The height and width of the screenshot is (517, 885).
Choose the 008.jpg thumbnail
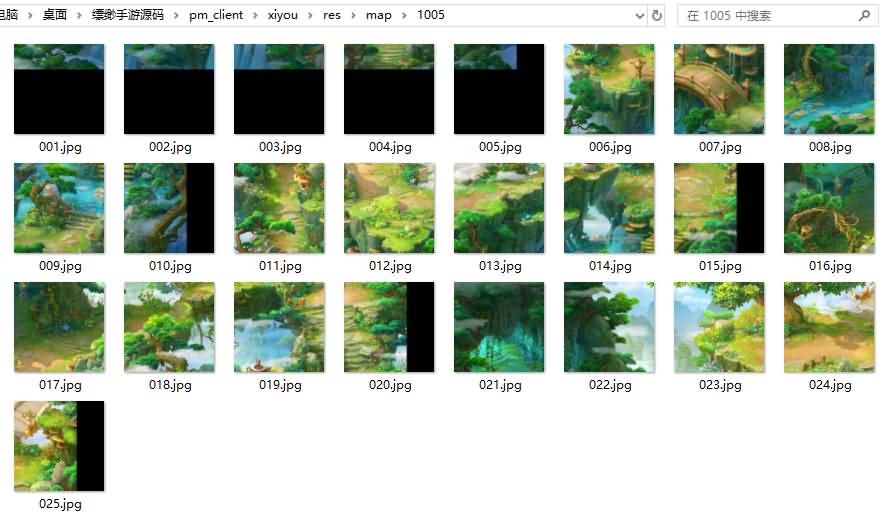tap(829, 89)
